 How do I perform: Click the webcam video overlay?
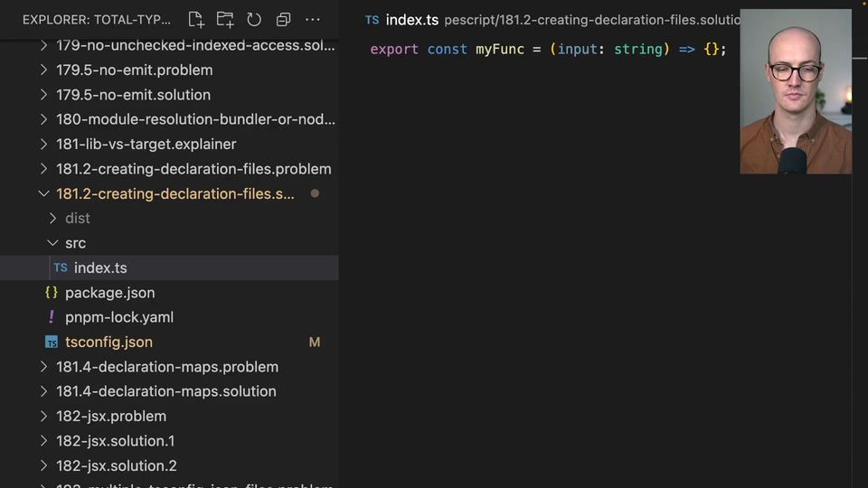[795, 91]
